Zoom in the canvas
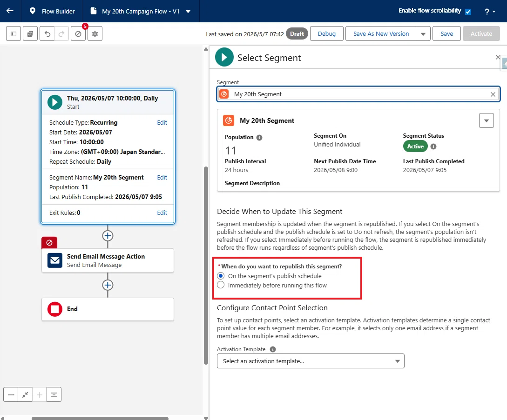The width and height of the screenshot is (507, 420). pos(40,394)
